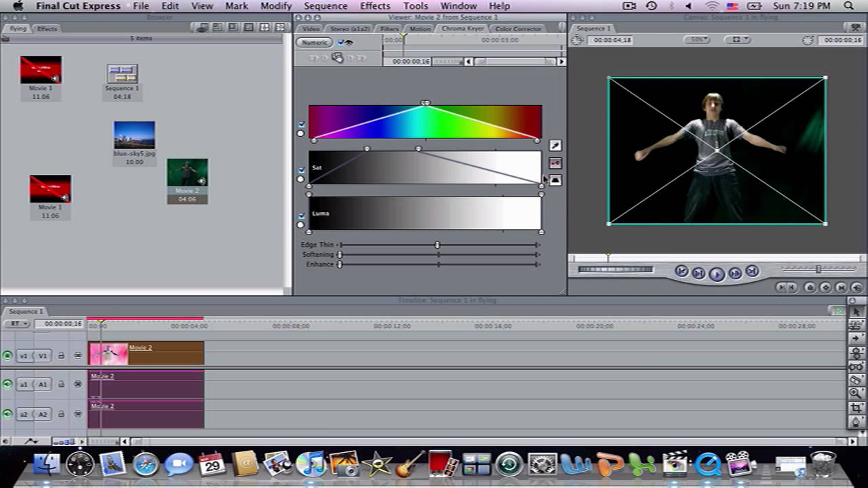The width and height of the screenshot is (868, 488).
Task: Click the v1 source control button
Action: click(x=24, y=355)
